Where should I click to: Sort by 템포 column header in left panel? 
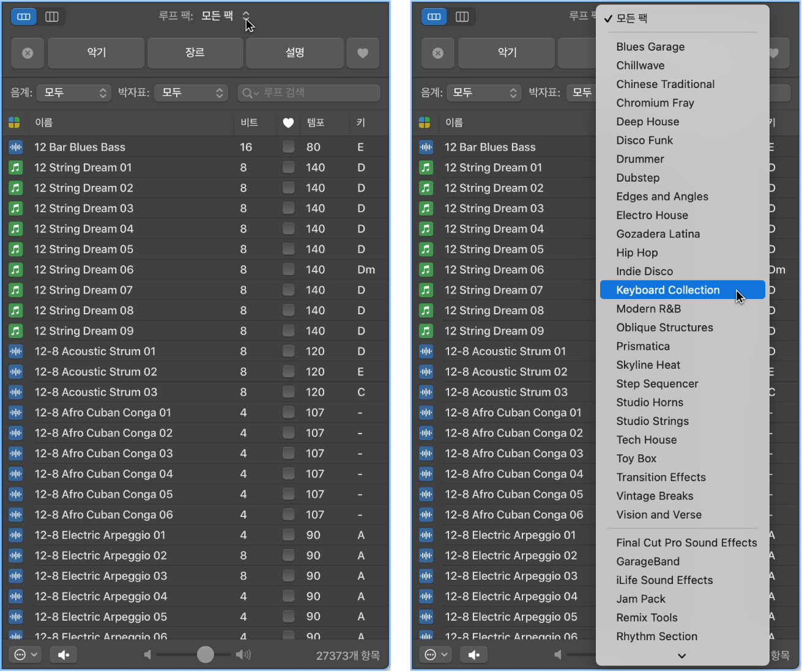[x=324, y=123]
